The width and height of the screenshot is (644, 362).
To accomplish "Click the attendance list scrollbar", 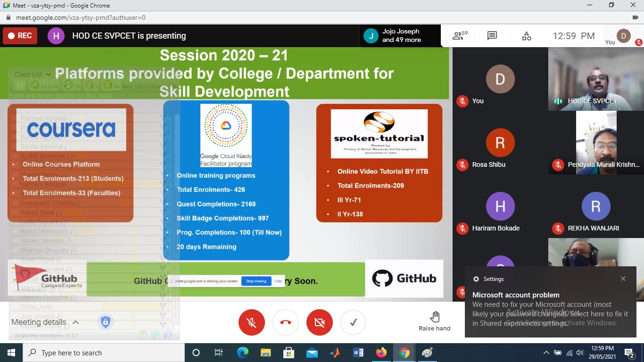I will click(x=177, y=219).
